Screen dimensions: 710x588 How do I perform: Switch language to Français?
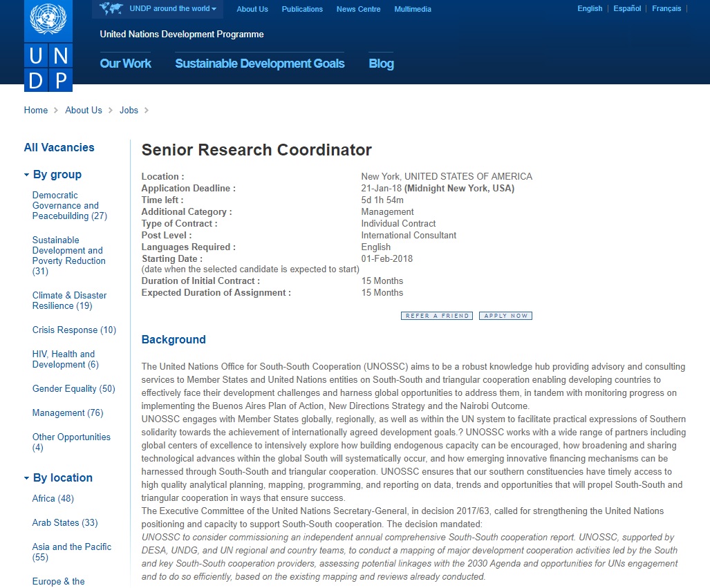point(666,8)
